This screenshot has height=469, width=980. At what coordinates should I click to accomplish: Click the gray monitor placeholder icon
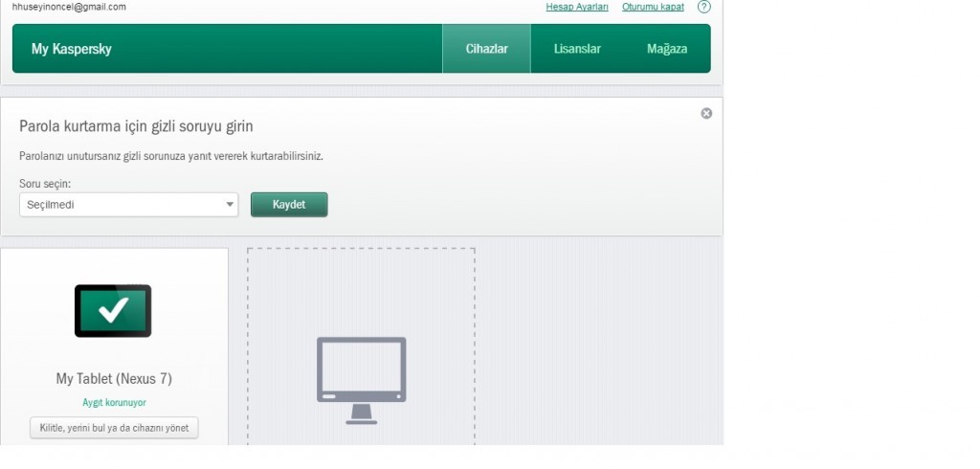coord(361,381)
